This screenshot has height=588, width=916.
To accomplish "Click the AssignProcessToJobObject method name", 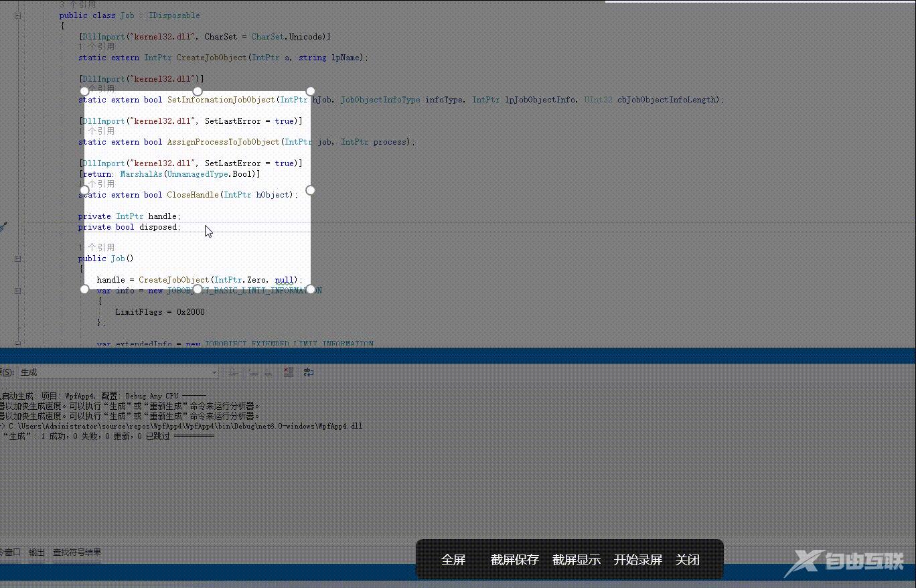I will 223,142.
